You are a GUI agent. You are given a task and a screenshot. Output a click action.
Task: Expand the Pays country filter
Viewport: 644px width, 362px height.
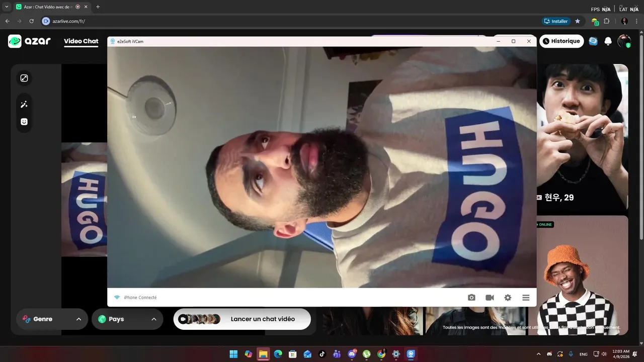click(x=127, y=319)
